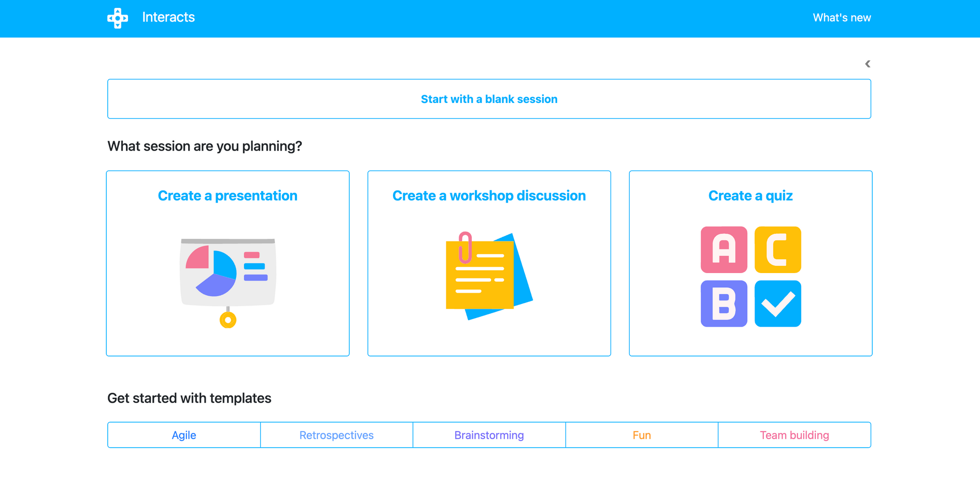Switch to the Retrospectives templates tab
Viewport: 980px width, 480px height.
(336, 435)
